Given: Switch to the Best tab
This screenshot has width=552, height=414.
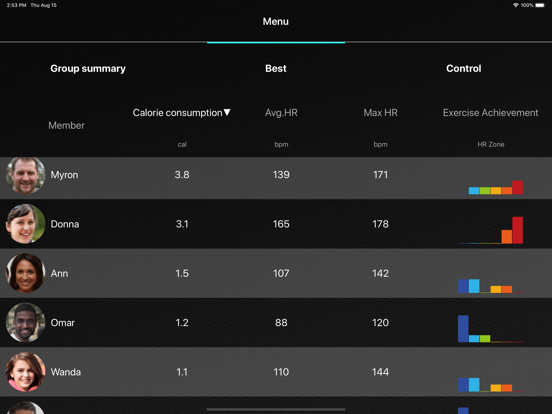Looking at the screenshot, I should [276, 68].
